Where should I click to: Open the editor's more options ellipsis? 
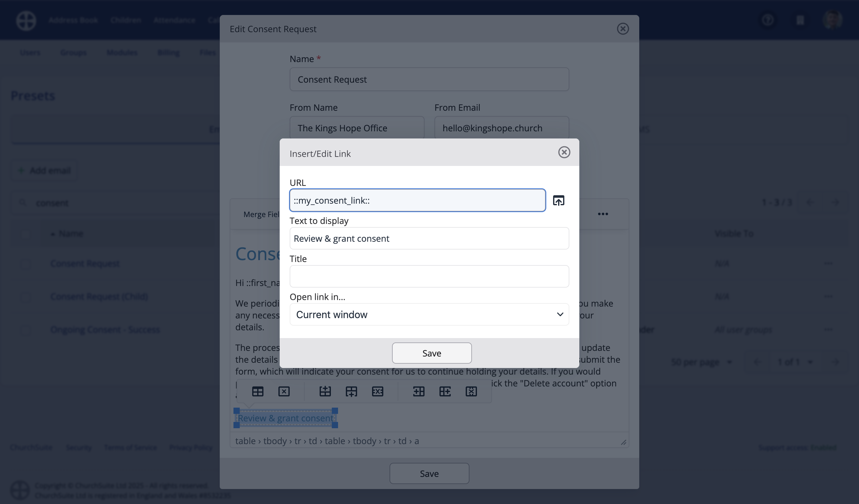[603, 214]
